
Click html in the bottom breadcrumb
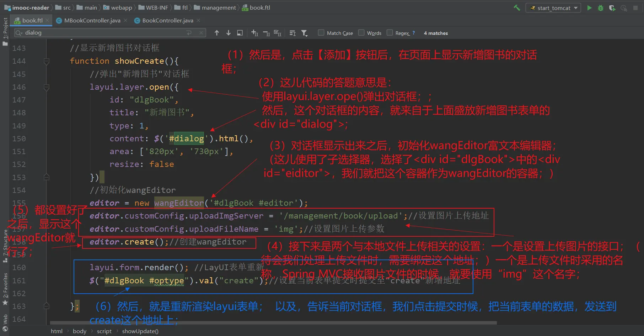coord(57,331)
